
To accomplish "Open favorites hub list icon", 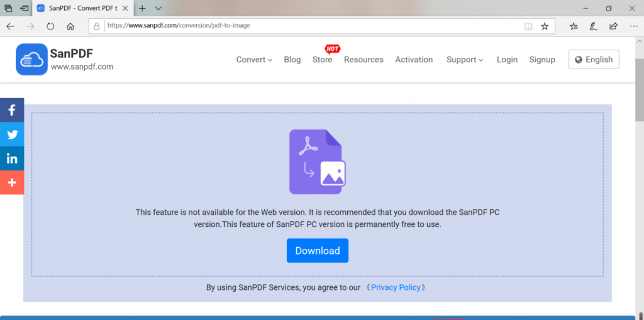I will pos(574,26).
